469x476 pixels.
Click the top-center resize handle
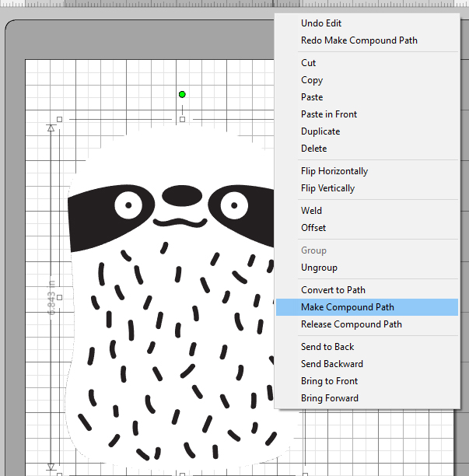182,119
